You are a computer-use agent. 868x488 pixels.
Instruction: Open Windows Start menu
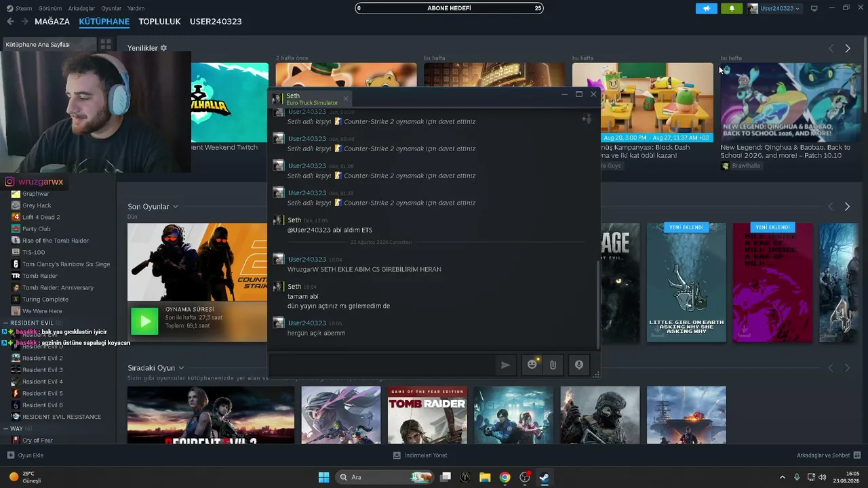tap(323, 477)
